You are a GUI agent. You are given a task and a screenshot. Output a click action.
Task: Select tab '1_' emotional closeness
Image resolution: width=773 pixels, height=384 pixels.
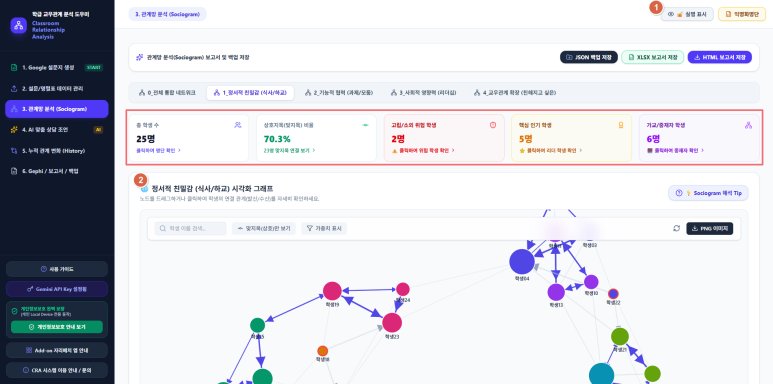pyautogui.click(x=250, y=93)
